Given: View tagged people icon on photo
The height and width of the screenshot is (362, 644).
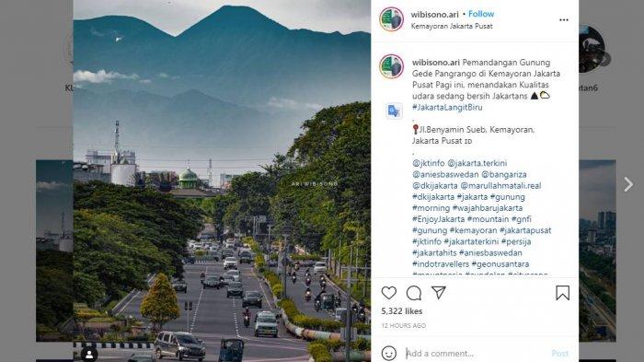Looking at the screenshot, I should 89,354.
